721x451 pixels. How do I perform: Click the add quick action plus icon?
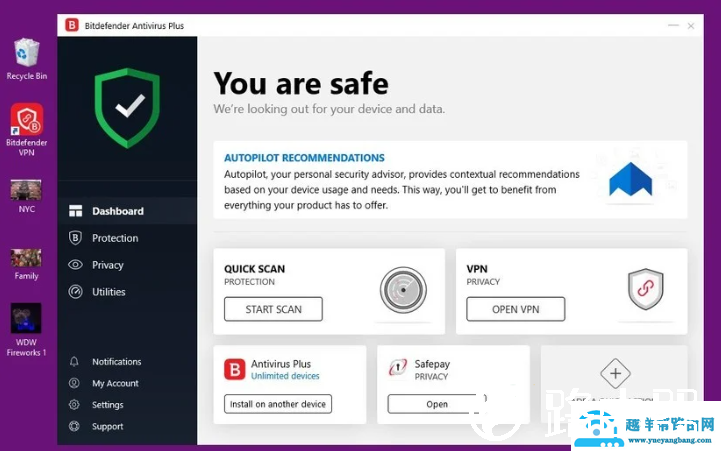[615, 373]
